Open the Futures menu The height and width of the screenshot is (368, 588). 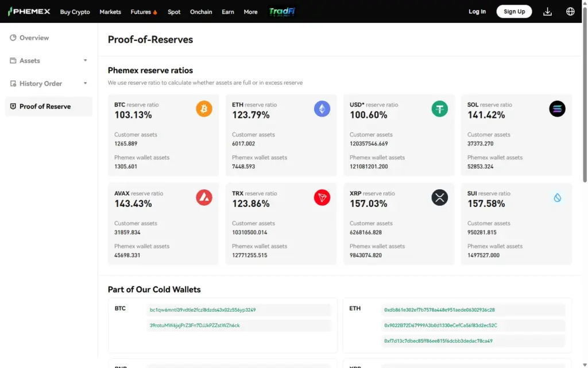click(141, 12)
